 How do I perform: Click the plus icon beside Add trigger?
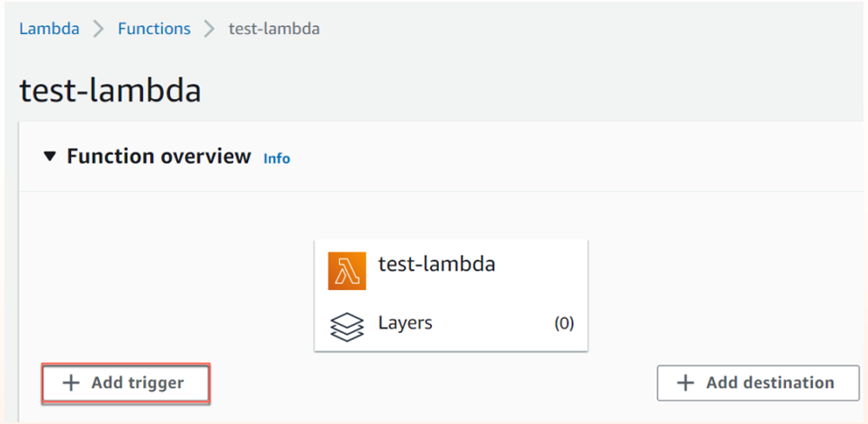[x=71, y=383]
